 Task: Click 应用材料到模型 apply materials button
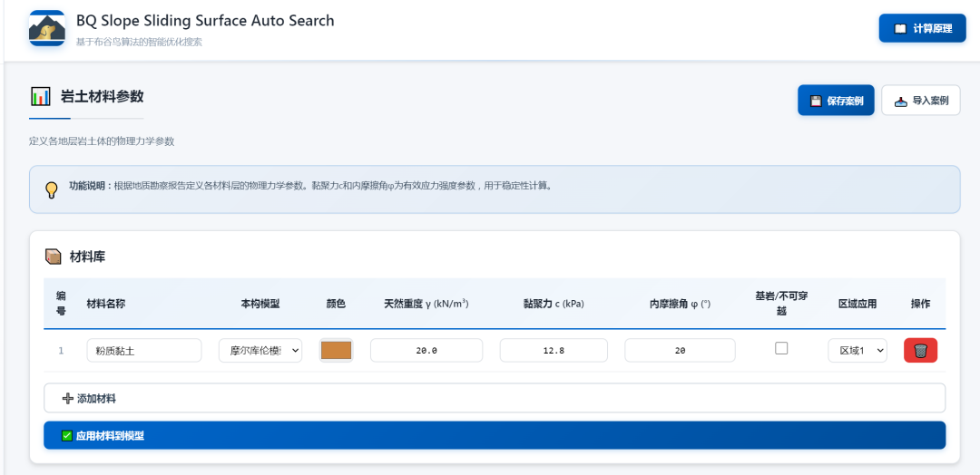click(x=495, y=435)
